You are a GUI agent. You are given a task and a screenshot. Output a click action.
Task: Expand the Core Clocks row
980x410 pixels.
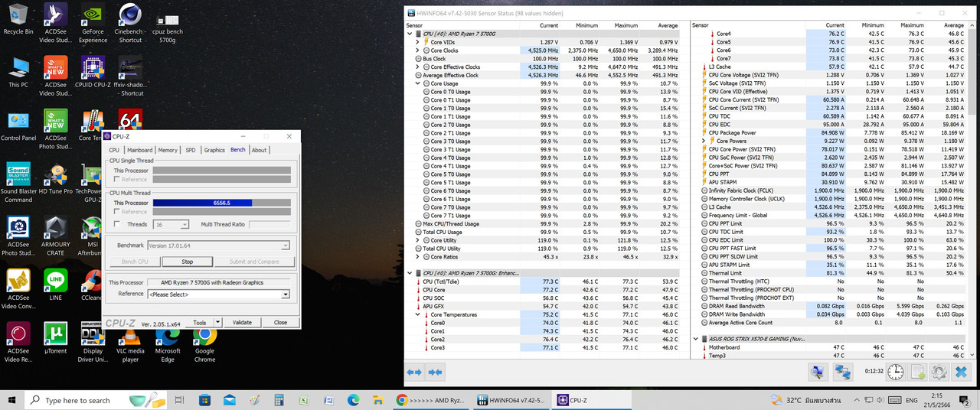419,50
